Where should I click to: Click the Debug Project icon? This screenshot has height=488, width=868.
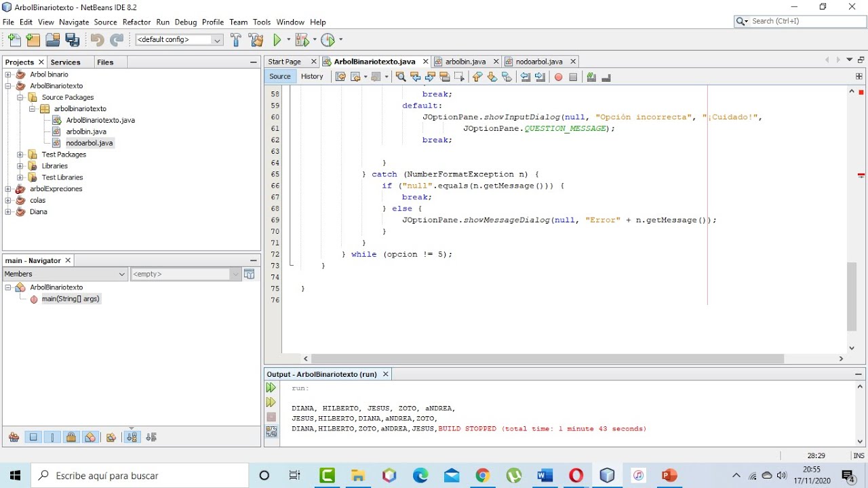pos(301,40)
